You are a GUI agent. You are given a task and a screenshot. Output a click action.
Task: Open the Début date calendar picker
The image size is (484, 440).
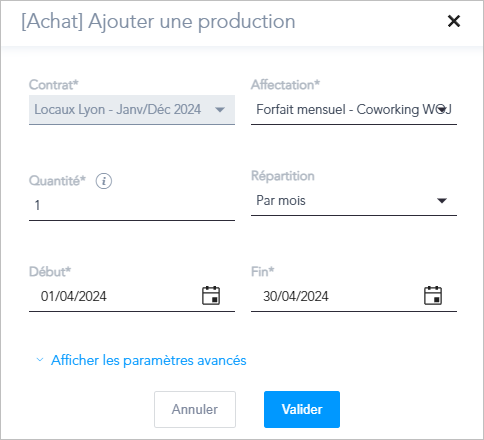[x=211, y=295]
